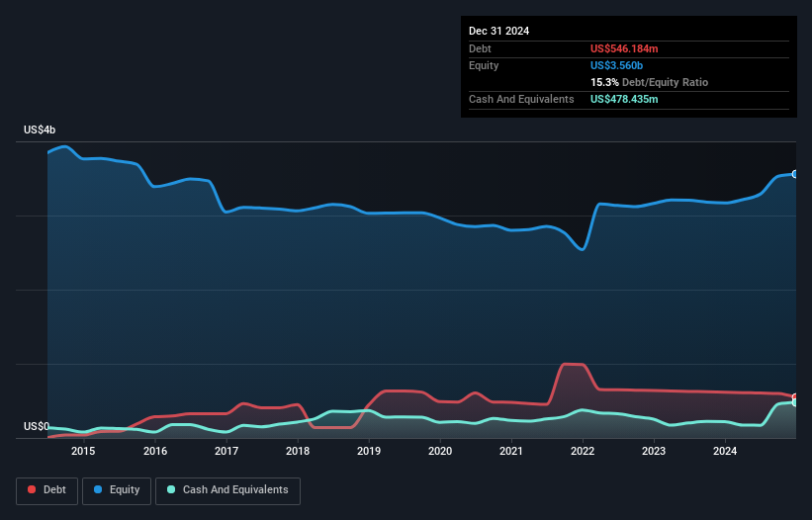Click the 2017 x-axis label

point(226,451)
